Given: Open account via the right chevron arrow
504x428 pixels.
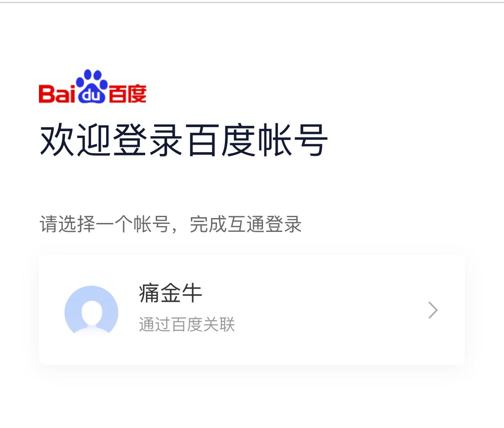Looking at the screenshot, I should tap(433, 310).
